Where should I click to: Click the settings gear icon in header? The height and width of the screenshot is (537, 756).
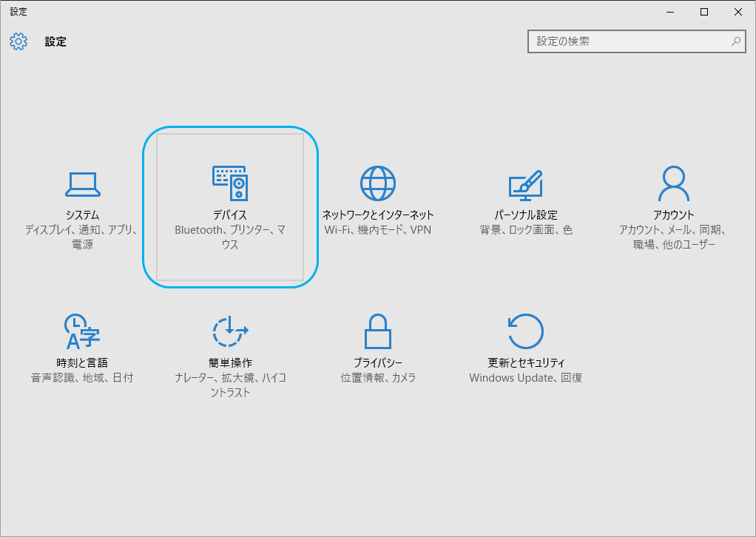pos(18,41)
